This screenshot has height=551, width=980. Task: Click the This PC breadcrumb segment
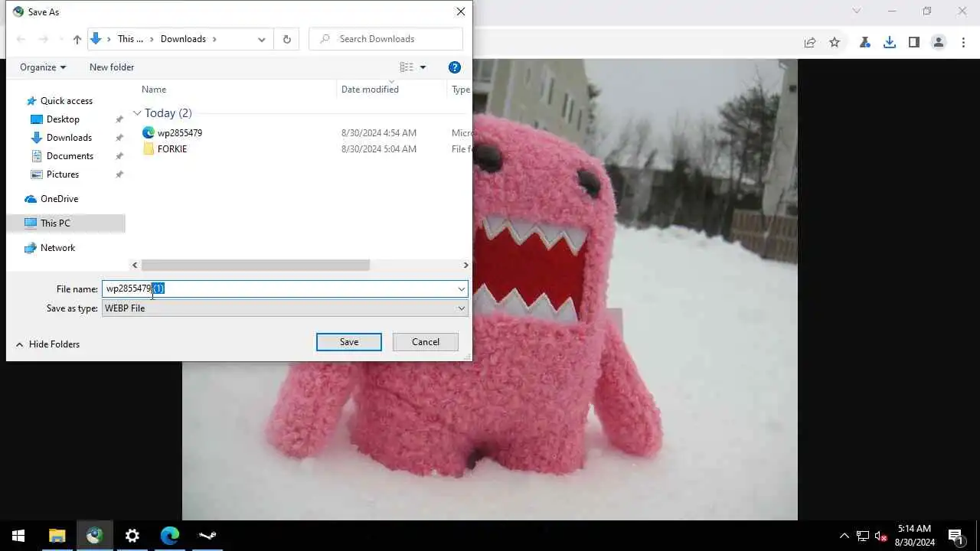[130, 39]
